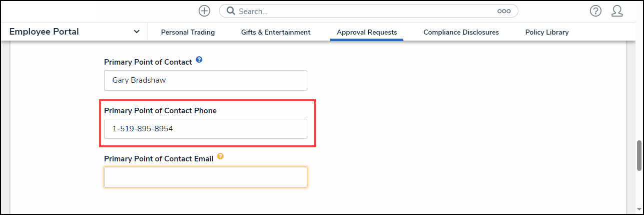644x215 pixels.
Task: Click the Primary Point of Contact Phone label
Action: point(160,111)
